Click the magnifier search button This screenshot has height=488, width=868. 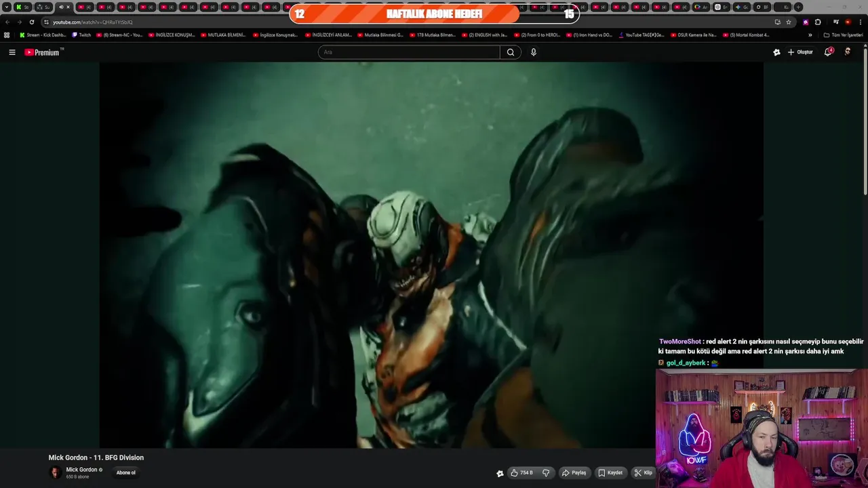tap(511, 52)
